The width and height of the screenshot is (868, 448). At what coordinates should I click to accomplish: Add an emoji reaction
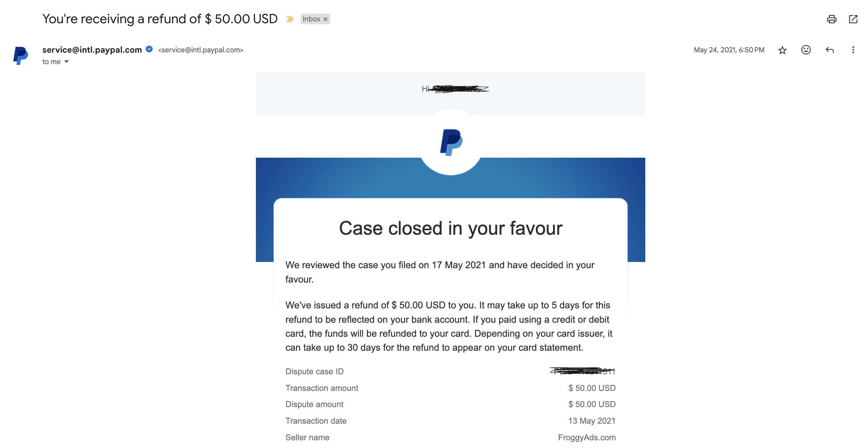point(806,50)
